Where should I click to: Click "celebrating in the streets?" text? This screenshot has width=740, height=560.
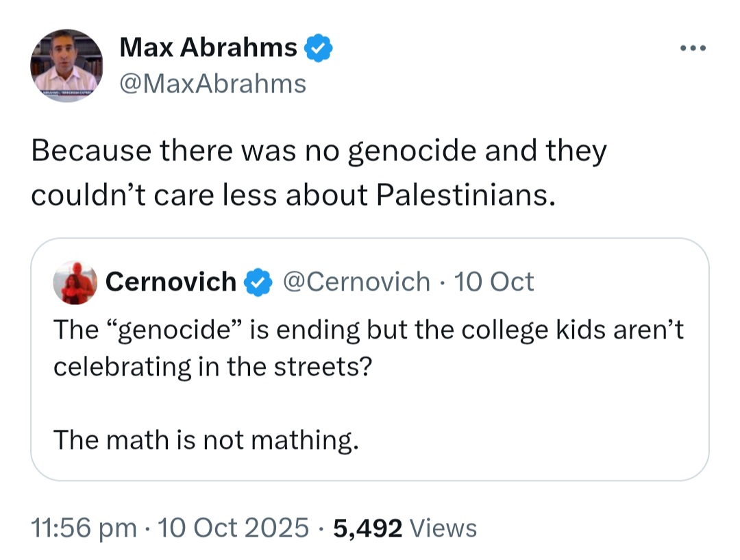213,367
